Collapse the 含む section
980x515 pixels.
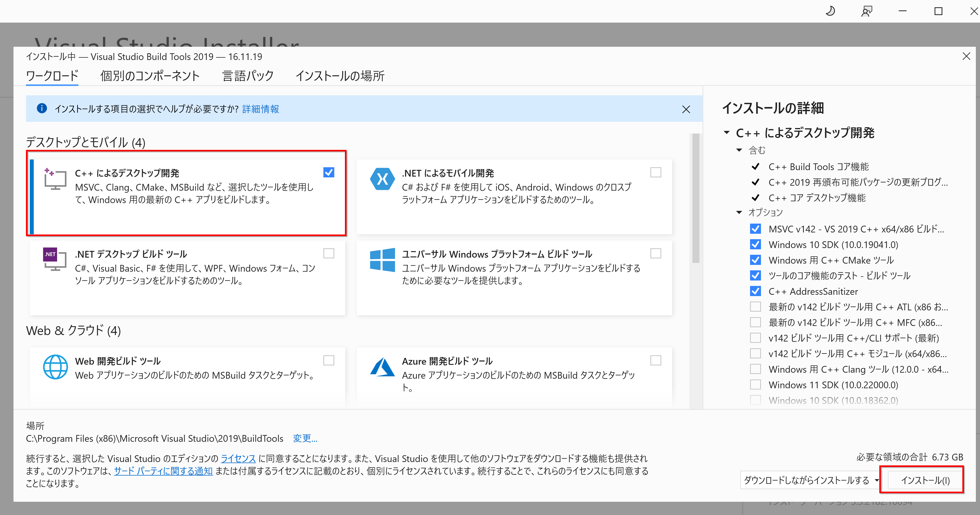point(739,150)
